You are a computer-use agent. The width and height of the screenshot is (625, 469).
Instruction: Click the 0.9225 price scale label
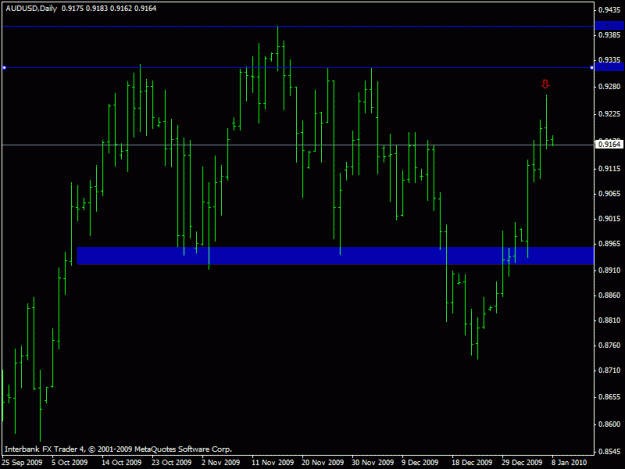609,114
